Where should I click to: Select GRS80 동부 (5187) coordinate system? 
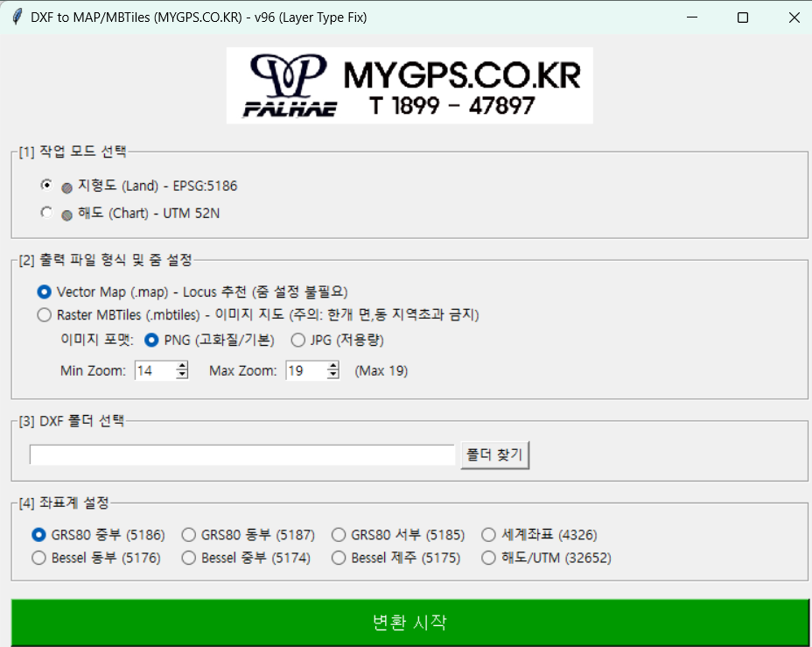(x=188, y=535)
